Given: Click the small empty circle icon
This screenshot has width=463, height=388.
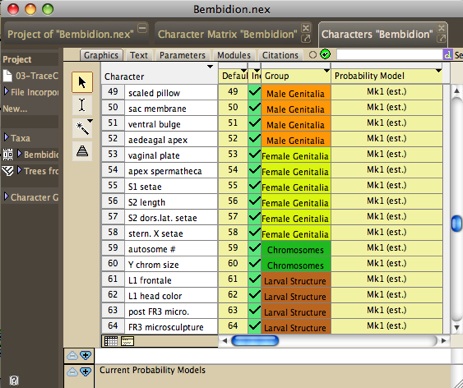Looking at the screenshot, I should [313, 55].
